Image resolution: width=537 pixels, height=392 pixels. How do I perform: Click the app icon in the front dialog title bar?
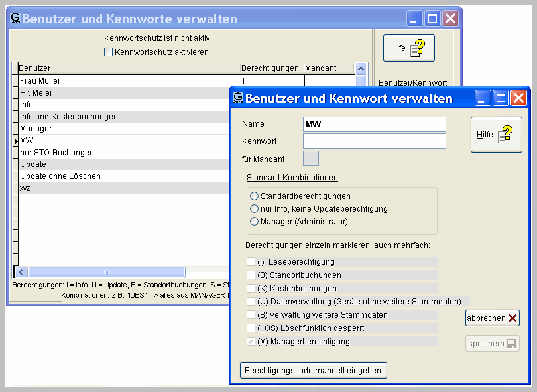tap(237, 98)
